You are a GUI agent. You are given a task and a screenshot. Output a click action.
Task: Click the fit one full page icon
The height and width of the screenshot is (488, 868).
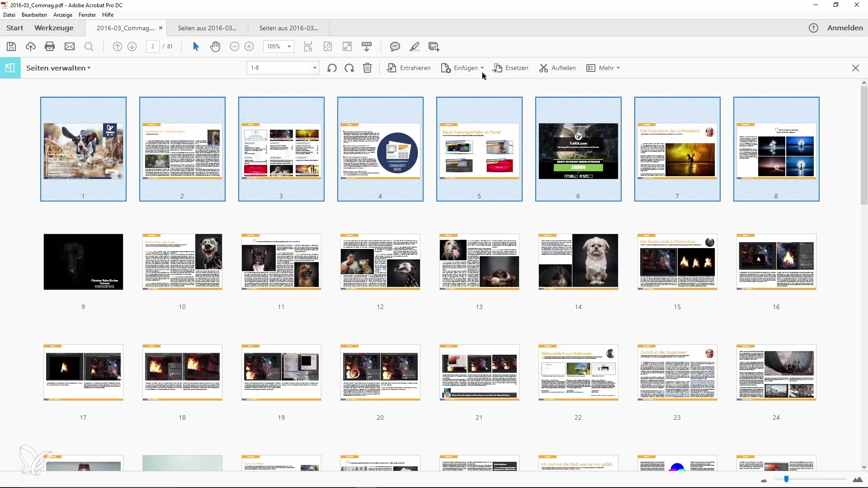click(x=328, y=47)
